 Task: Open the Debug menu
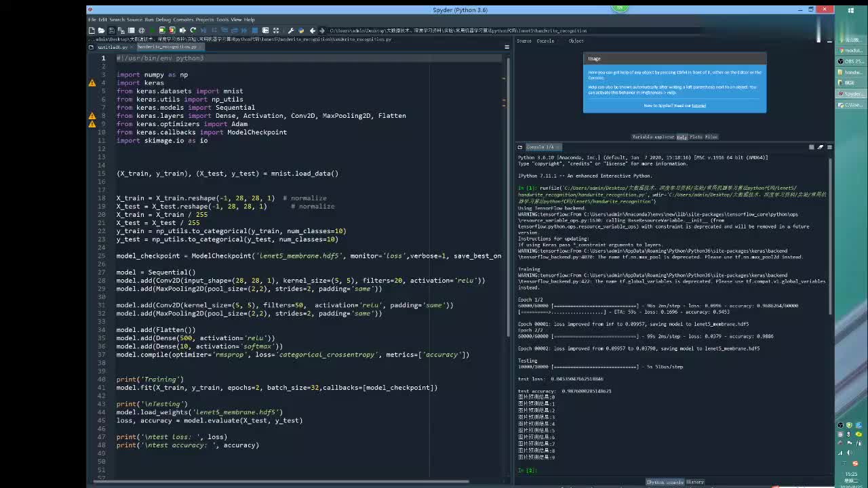click(x=163, y=20)
